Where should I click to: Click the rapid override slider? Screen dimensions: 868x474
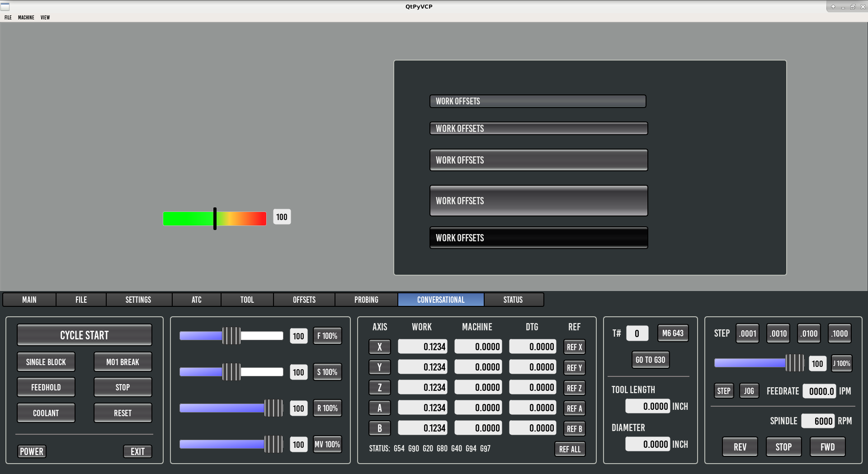(231, 408)
